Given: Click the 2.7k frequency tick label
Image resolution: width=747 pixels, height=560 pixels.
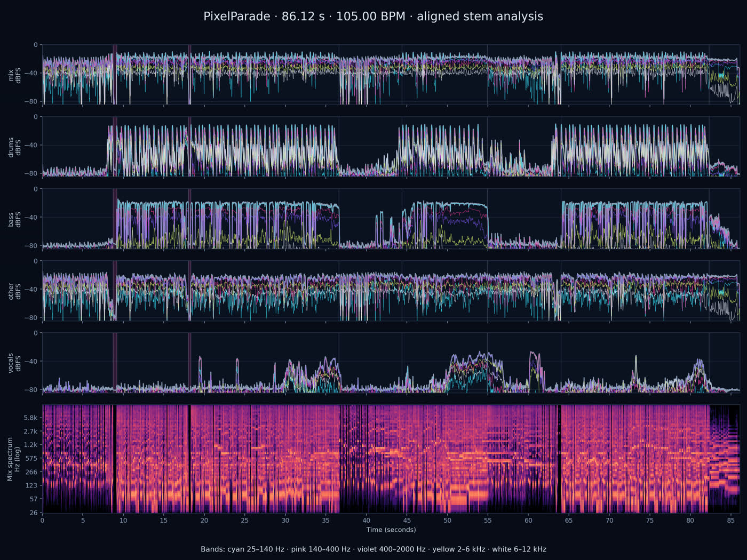Looking at the screenshot, I should click(x=30, y=431).
